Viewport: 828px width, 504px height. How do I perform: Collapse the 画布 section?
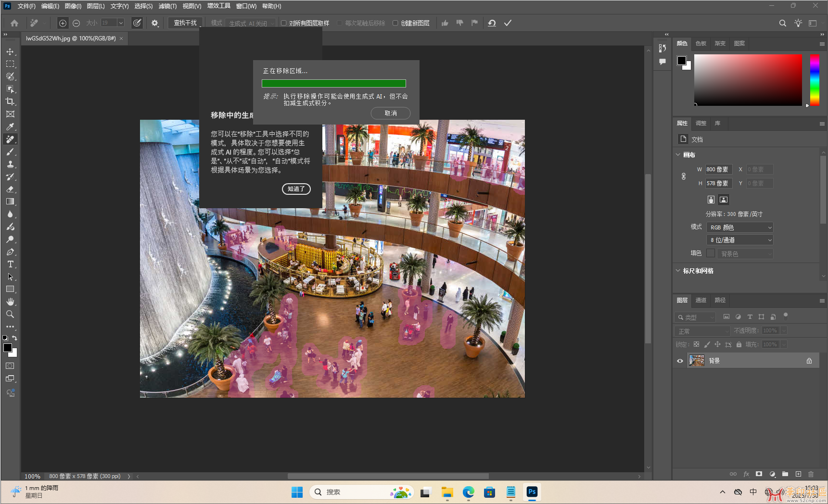[678, 155]
